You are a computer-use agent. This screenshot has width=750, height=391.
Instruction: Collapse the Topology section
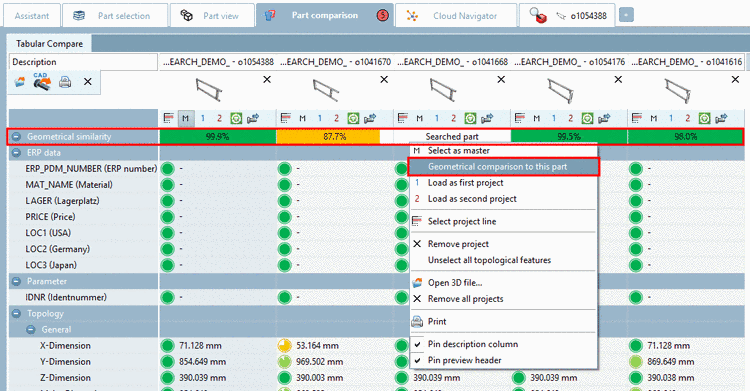pos(16,313)
